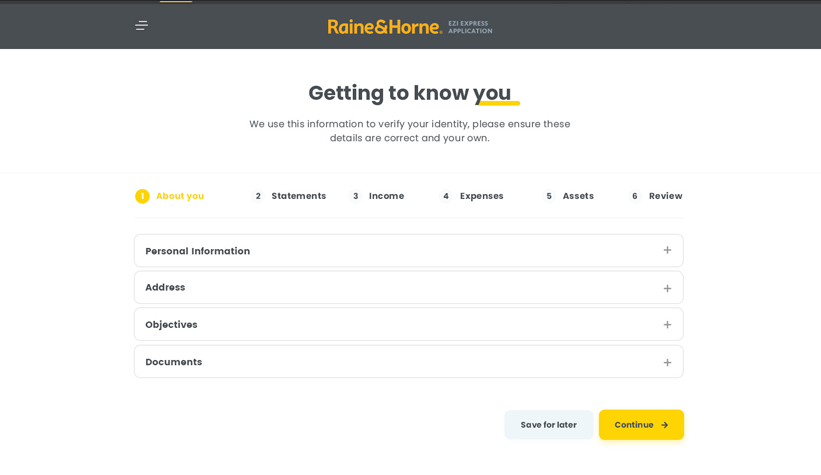This screenshot has width=821, height=475.
Task: Expand the Documents section
Action: click(173, 362)
